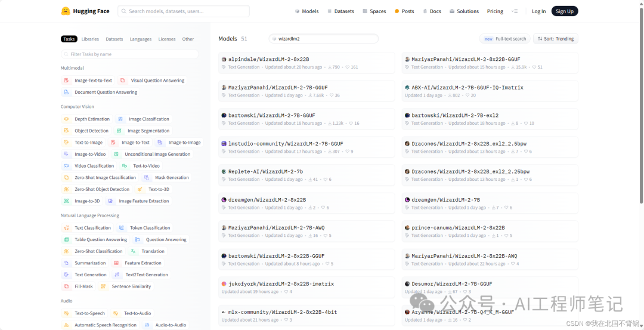Click the Sign Up button

(565, 11)
